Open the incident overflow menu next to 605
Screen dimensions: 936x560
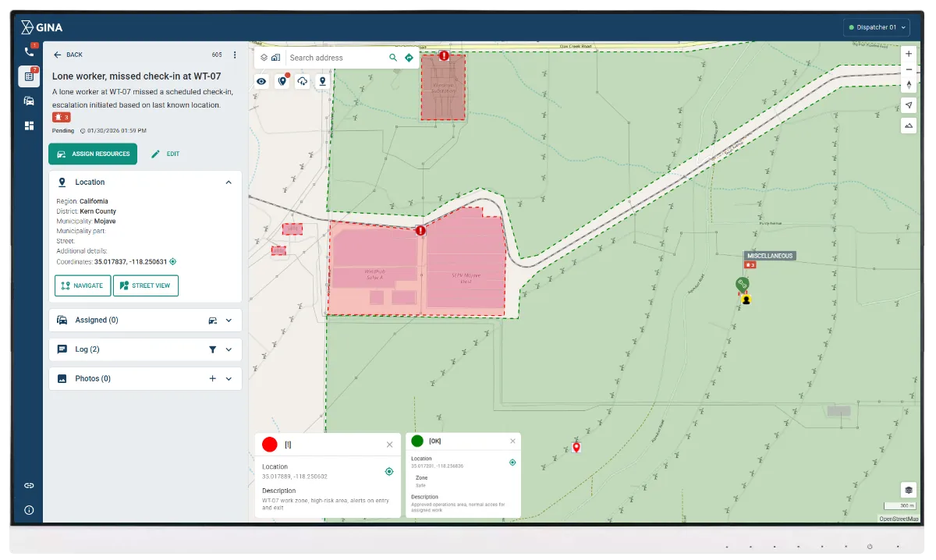pos(235,55)
